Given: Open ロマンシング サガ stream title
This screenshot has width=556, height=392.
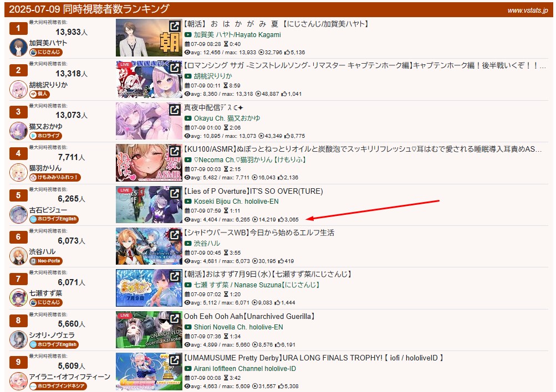Looking at the screenshot, I should (x=365, y=65).
